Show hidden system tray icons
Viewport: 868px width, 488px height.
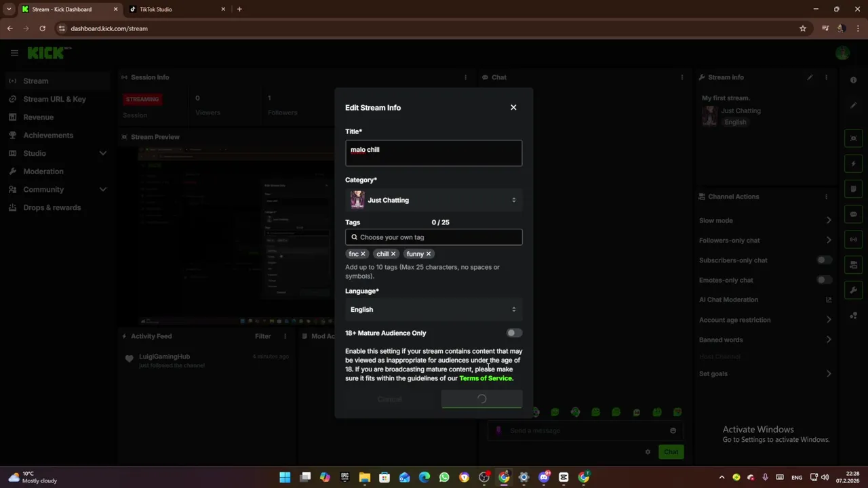[722, 477]
